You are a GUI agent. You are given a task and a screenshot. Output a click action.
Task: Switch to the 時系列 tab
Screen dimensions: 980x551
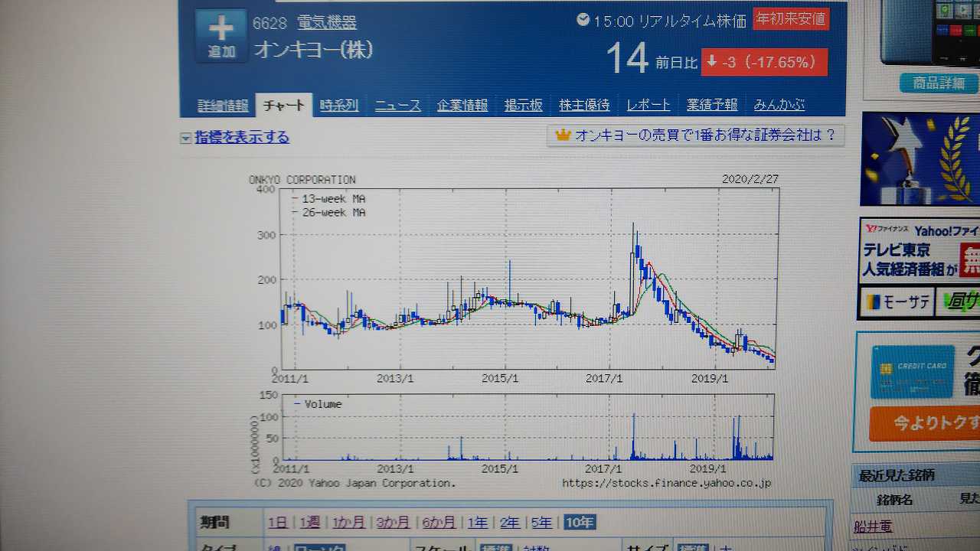coord(338,106)
